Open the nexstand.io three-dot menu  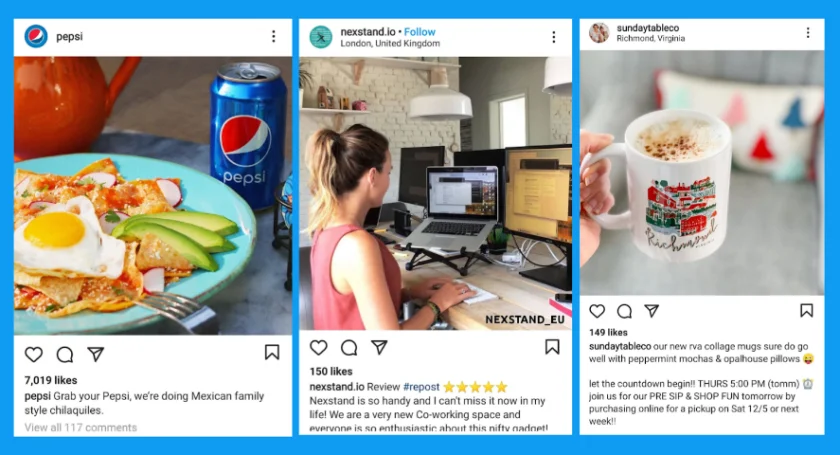point(554,36)
